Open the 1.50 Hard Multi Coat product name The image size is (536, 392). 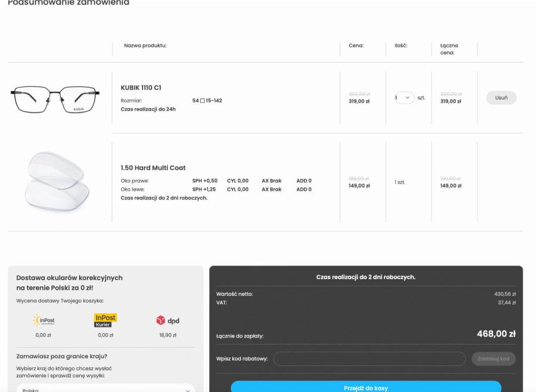coord(153,168)
